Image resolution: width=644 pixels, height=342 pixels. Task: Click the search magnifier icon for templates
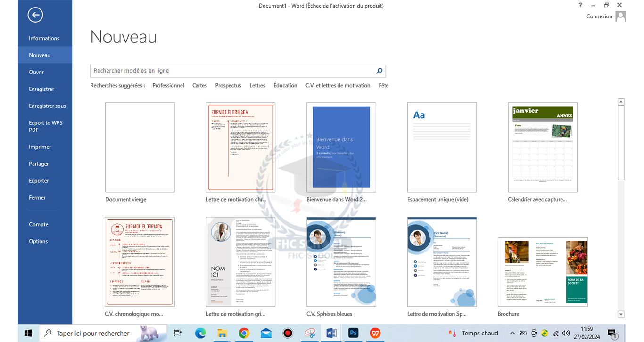point(379,71)
